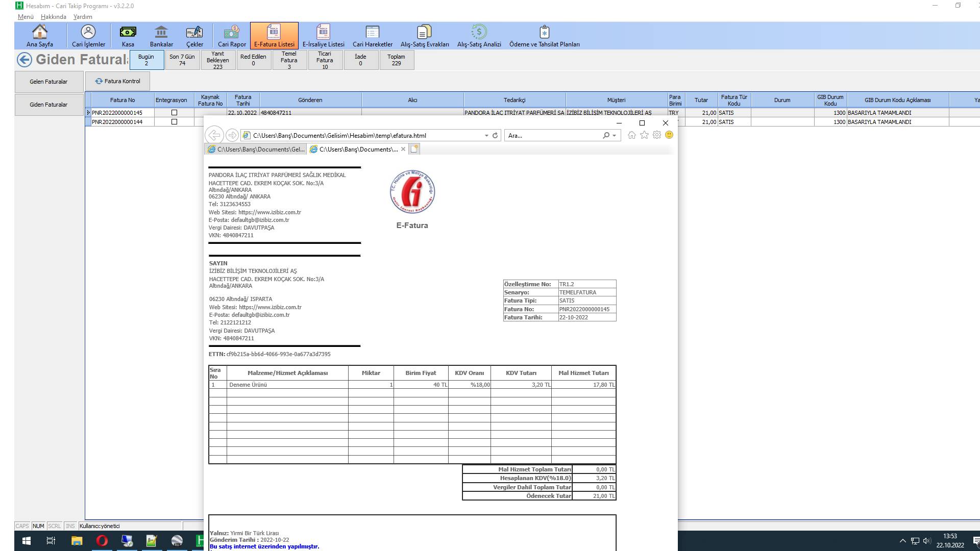This screenshot has width=980, height=551.
Task: Sort by Fatura No column header
Action: [122, 100]
